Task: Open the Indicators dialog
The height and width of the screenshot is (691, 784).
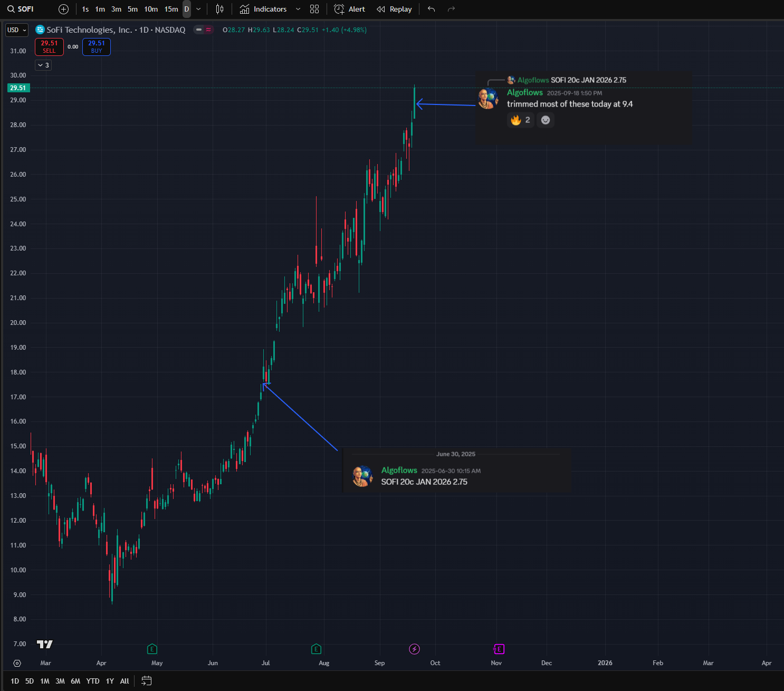Action: pyautogui.click(x=263, y=9)
